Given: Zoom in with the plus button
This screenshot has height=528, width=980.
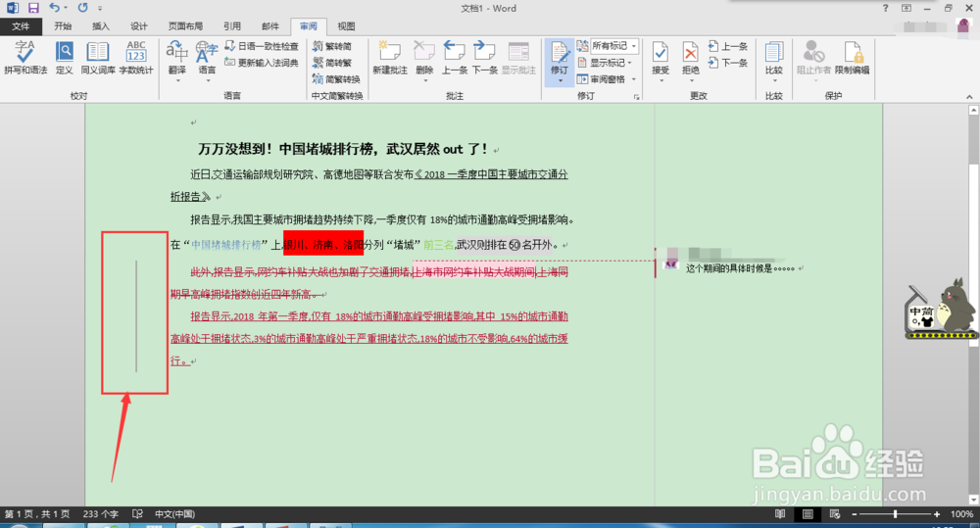Looking at the screenshot, I should (936, 514).
